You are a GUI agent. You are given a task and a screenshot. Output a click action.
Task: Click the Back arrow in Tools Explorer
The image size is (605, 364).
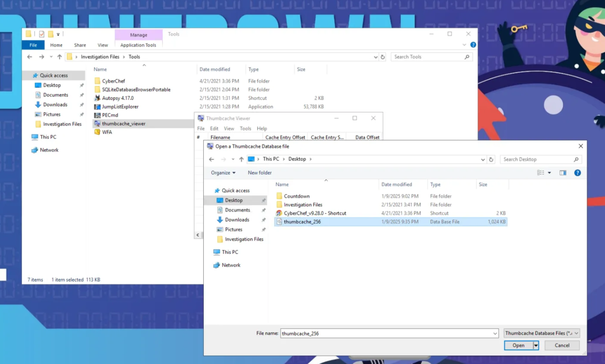[29, 57]
